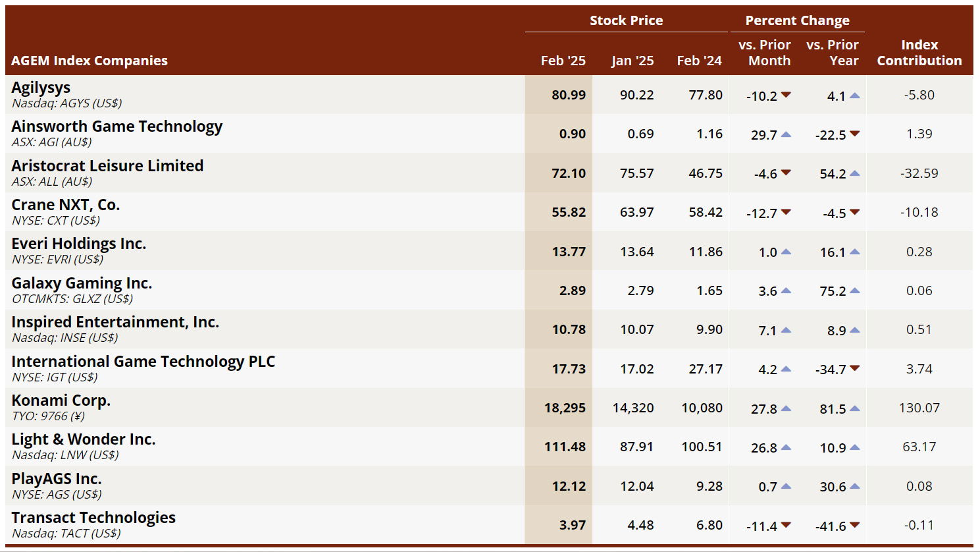Click the blue up arrow next to Konami 27.8

click(x=785, y=408)
